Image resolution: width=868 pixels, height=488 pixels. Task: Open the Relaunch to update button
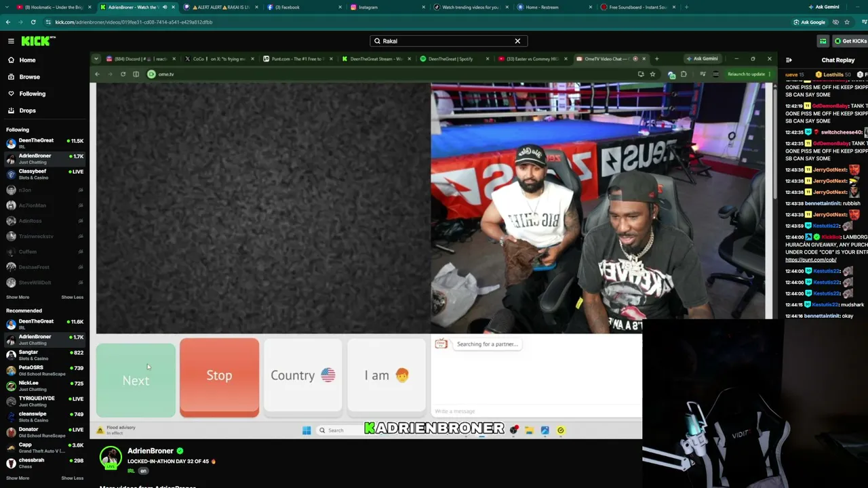click(749, 74)
